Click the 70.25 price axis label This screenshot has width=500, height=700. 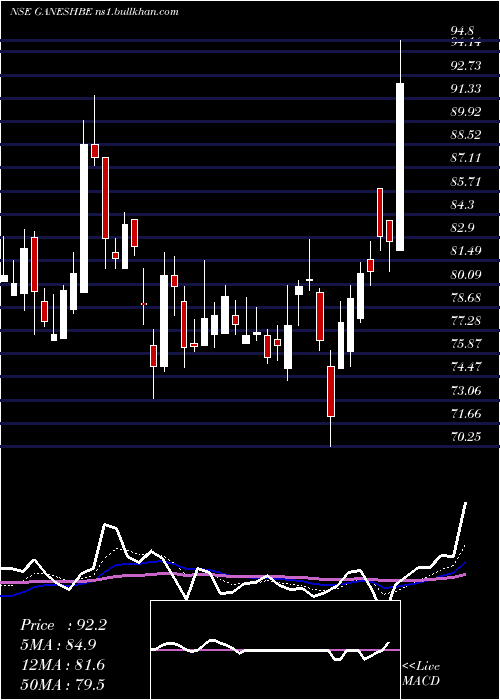(x=466, y=437)
